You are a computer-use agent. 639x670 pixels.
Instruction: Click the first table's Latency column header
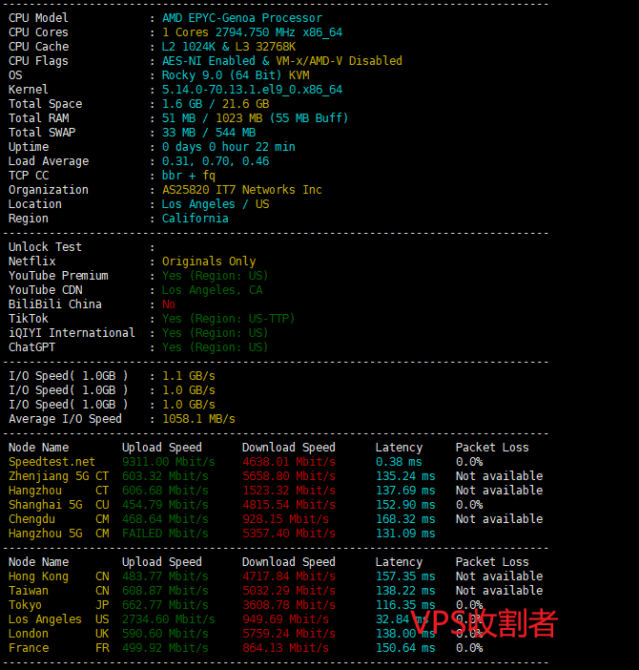(399, 448)
